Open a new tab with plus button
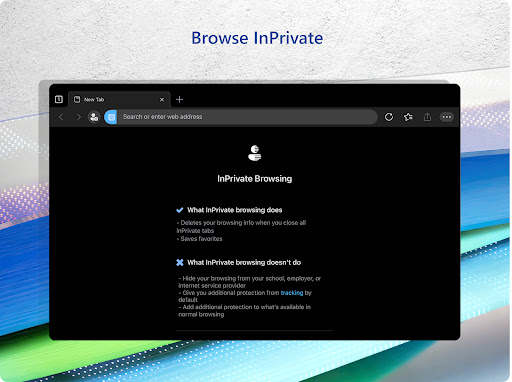 coord(179,99)
